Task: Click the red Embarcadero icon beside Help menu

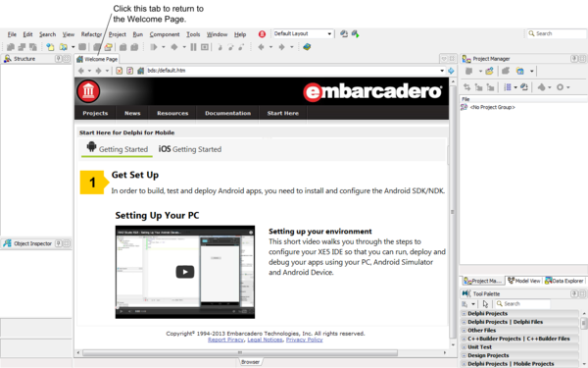Action: [x=262, y=34]
